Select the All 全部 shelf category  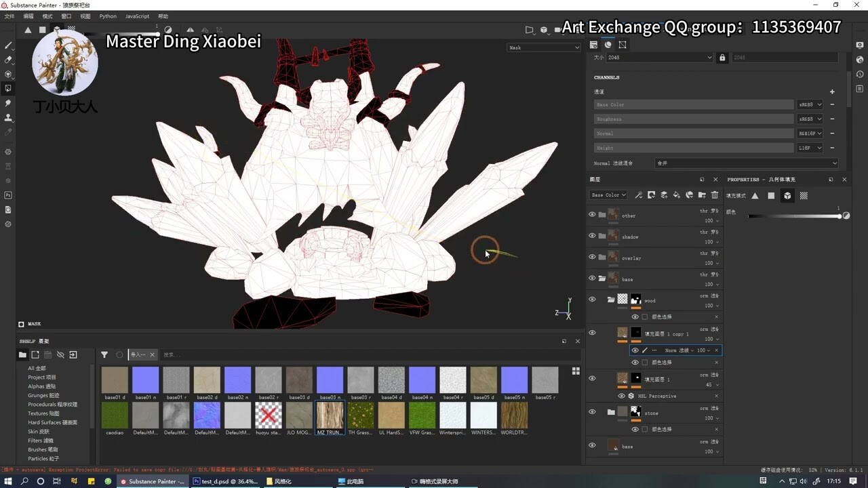tap(39, 367)
